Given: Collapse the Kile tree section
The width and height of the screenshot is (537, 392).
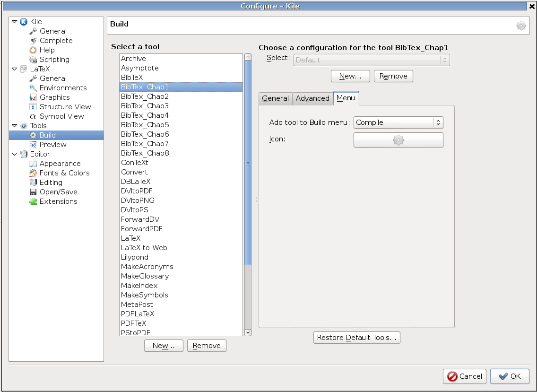Looking at the screenshot, I should [14, 22].
